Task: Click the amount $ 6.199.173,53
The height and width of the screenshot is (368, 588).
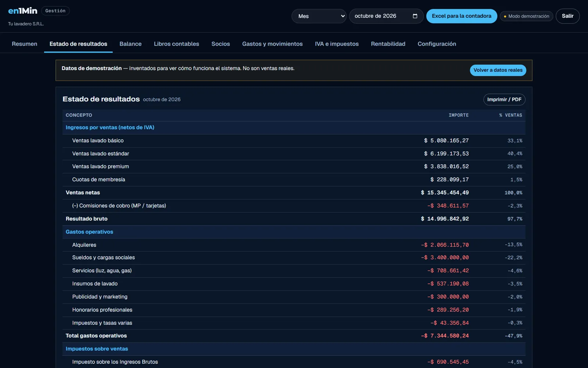Action: coord(447,153)
